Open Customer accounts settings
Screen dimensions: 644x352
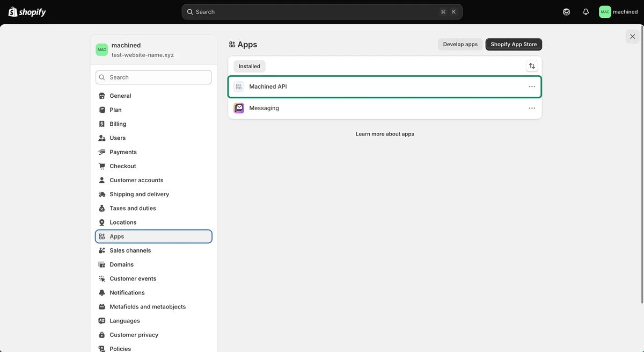tap(153, 180)
